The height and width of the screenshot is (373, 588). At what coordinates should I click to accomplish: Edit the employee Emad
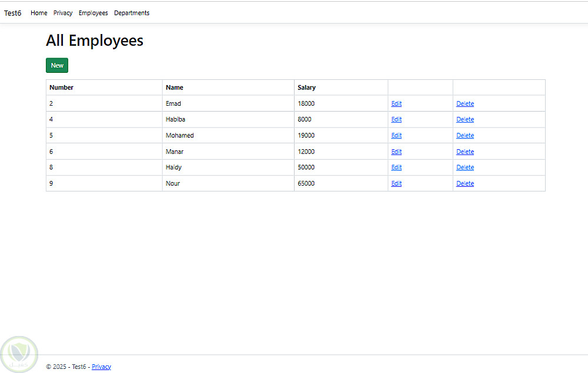click(x=396, y=104)
